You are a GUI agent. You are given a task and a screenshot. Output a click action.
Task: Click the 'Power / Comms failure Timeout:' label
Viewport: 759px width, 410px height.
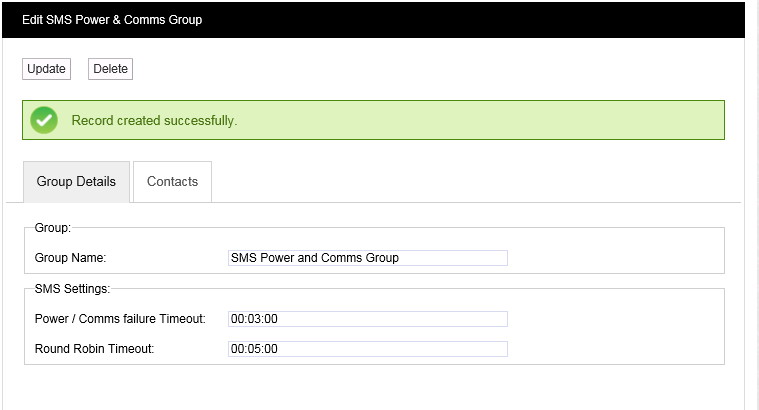120,319
